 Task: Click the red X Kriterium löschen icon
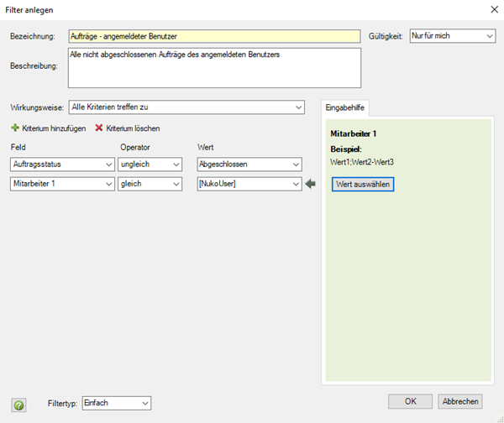pyautogui.click(x=98, y=128)
